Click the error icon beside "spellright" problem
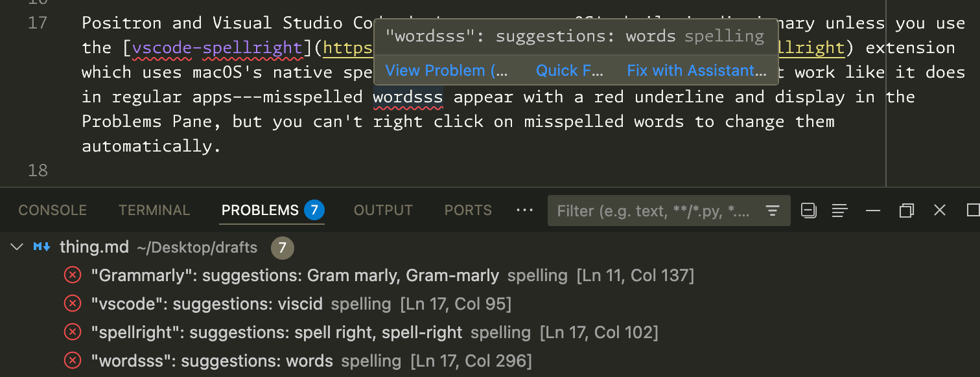The height and width of the screenshot is (377, 980). coord(72,333)
